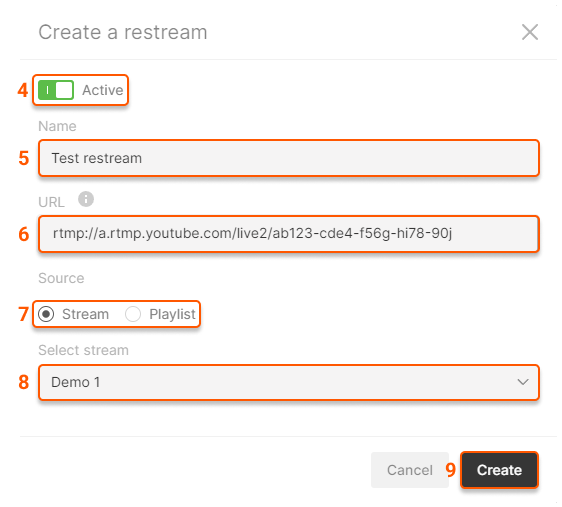This screenshot has width=562, height=507.
Task: Click the Playlist source label text
Action: click(x=172, y=314)
